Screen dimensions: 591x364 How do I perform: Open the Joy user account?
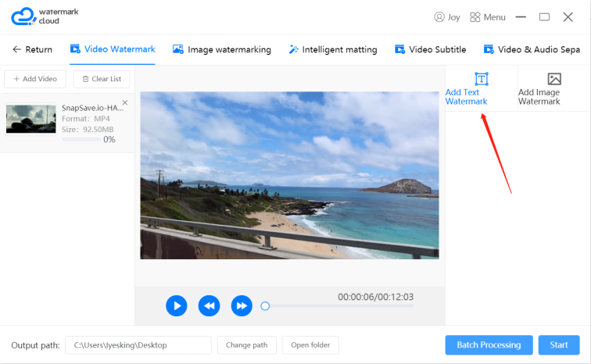447,17
